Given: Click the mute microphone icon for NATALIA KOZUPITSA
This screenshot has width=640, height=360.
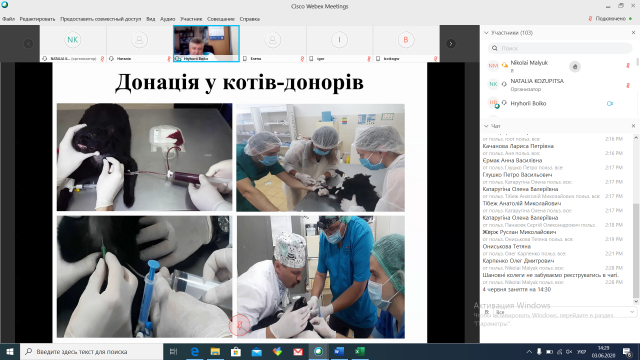Looking at the screenshot, I should point(628,85).
